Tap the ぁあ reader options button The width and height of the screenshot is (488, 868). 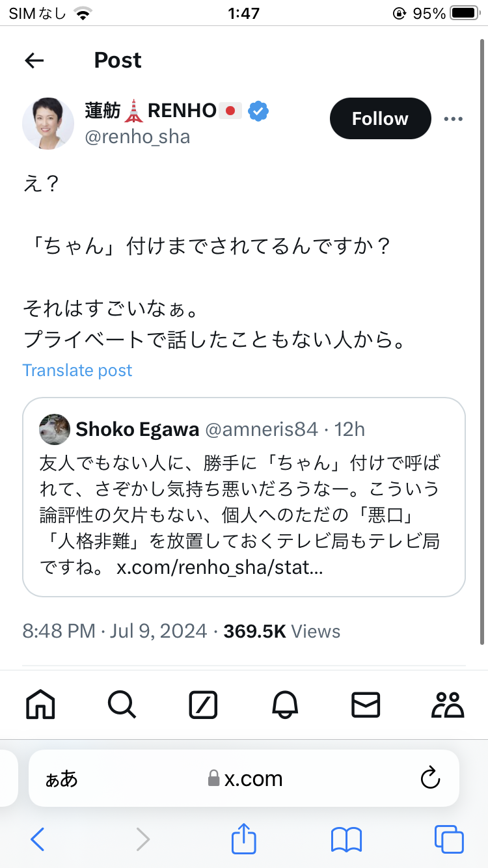(61, 779)
